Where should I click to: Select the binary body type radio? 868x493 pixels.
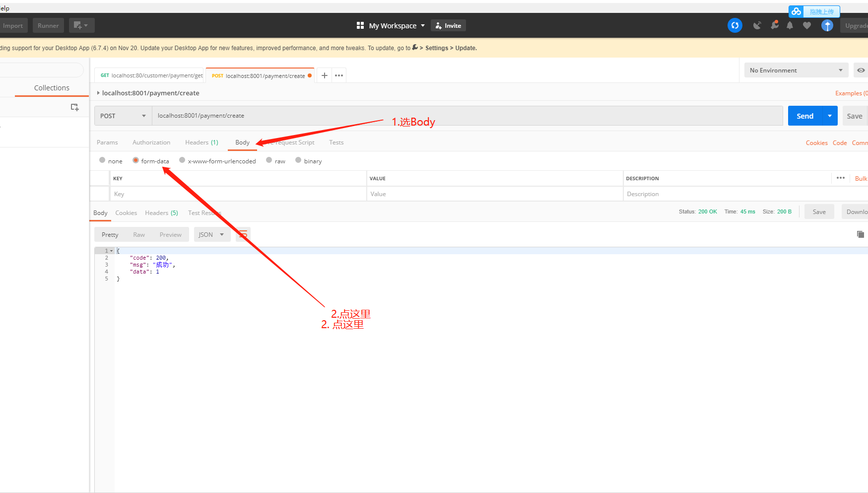click(298, 160)
